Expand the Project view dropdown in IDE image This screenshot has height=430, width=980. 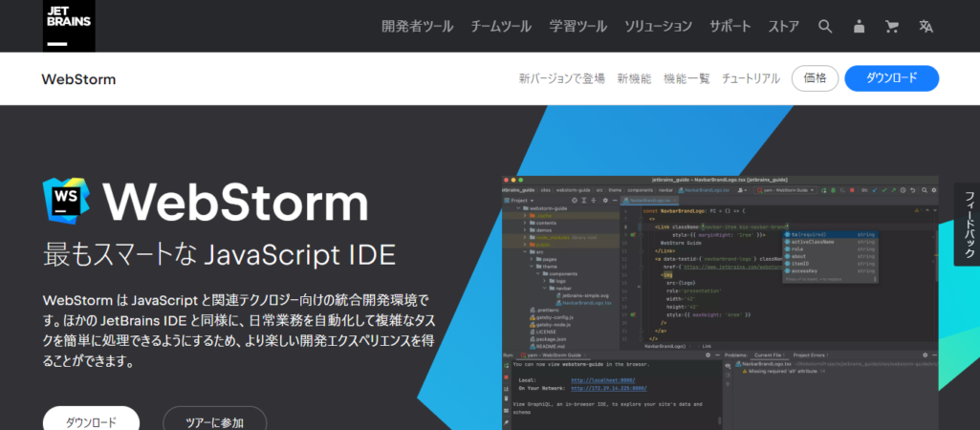click(x=532, y=200)
